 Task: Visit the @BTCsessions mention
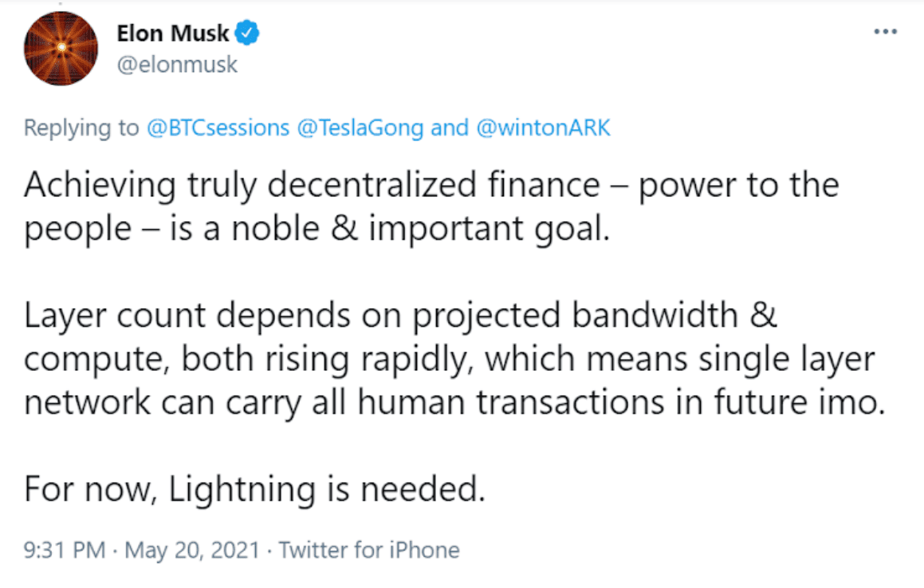coord(218,128)
